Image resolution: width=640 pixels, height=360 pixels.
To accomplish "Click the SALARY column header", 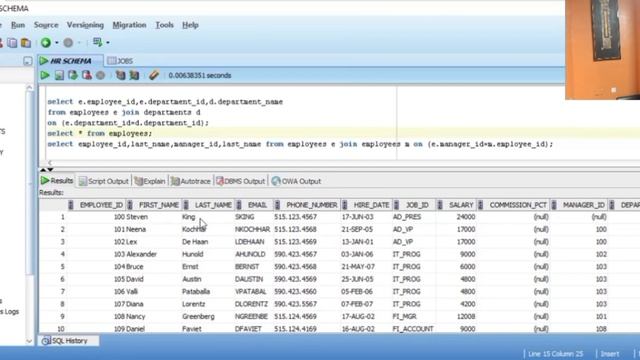I will [x=461, y=205].
